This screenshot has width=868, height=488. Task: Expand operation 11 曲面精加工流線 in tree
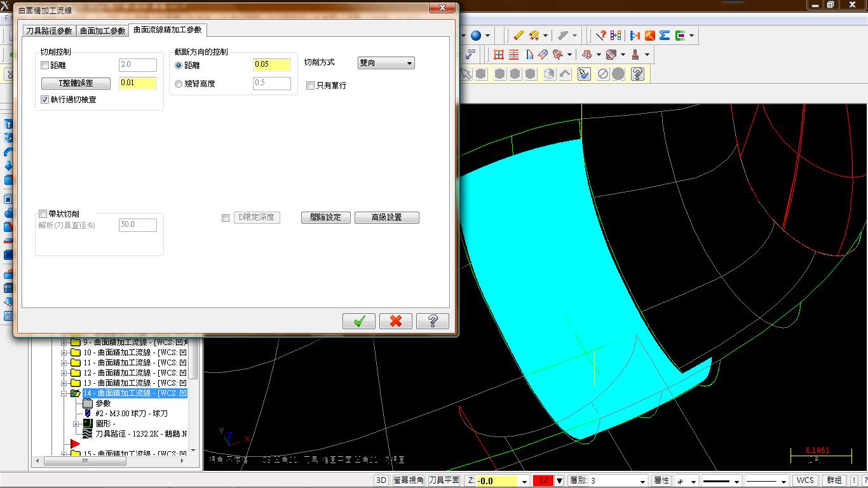point(64,363)
